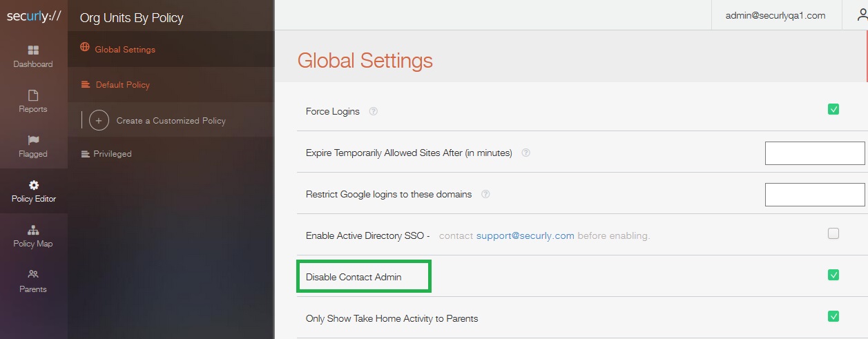The height and width of the screenshot is (339, 868).
Task: Click help icon for Restrict Google logins
Action: [x=485, y=194]
